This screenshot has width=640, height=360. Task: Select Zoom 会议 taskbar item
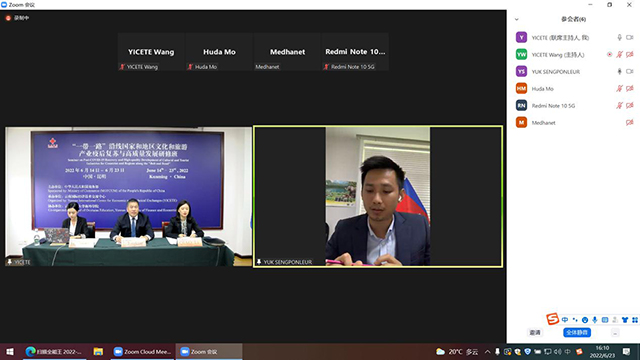tap(209, 351)
